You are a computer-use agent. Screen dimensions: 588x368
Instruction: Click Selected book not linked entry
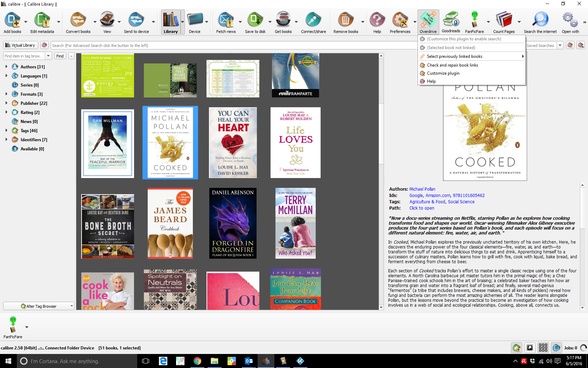coord(472,48)
